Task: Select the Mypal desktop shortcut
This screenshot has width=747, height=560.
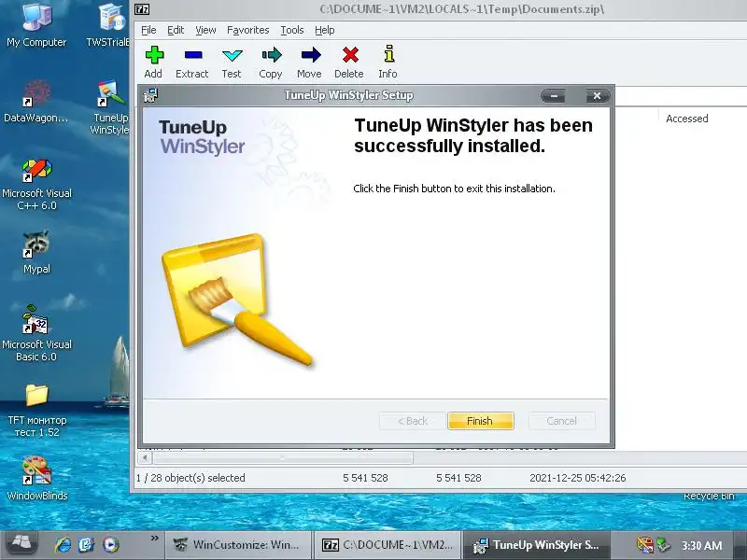Action: pos(36,252)
